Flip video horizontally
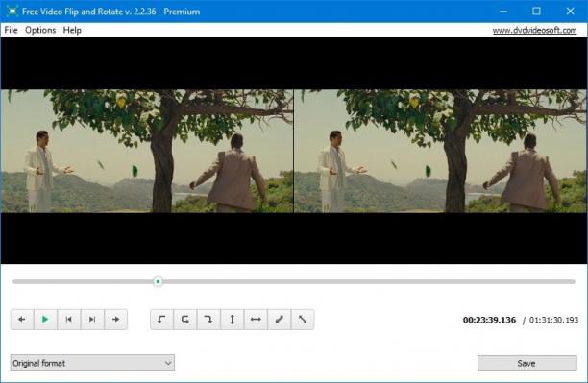Viewport: 588px width, 383px height. point(256,320)
